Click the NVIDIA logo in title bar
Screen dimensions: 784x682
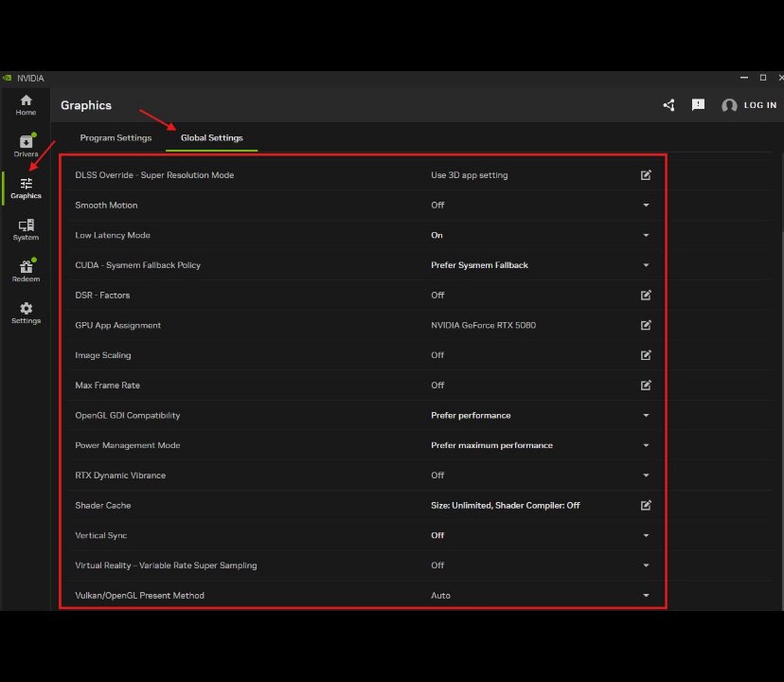7,78
